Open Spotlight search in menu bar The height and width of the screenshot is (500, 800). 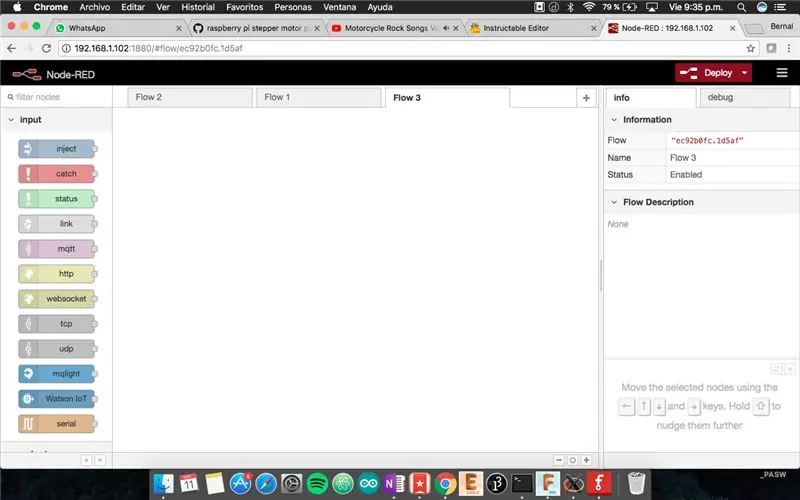741,7
